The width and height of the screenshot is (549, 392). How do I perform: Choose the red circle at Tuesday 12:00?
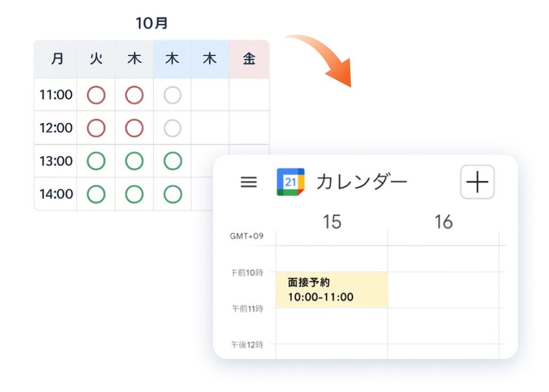point(96,128)
